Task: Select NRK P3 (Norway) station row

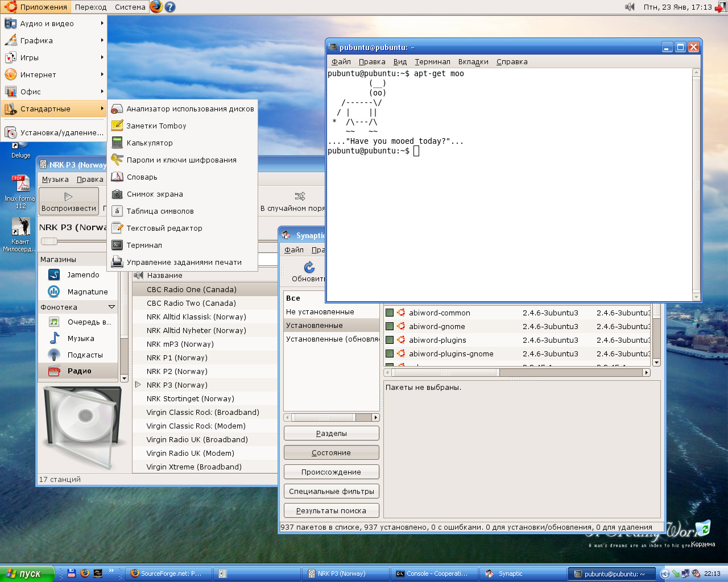Action: [x=205, y=385]
